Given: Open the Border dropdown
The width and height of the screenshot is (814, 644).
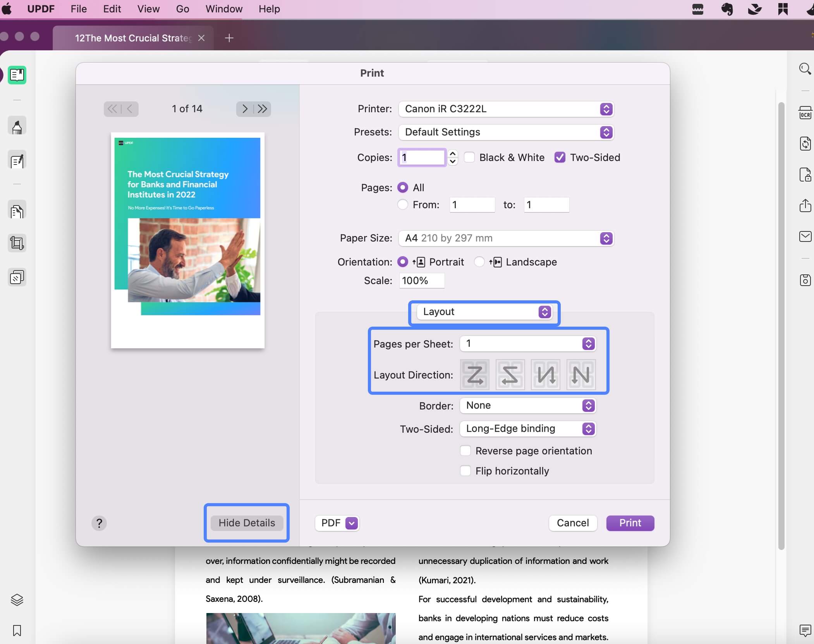Looking at the screenshot, I should (x=588, y=406).
